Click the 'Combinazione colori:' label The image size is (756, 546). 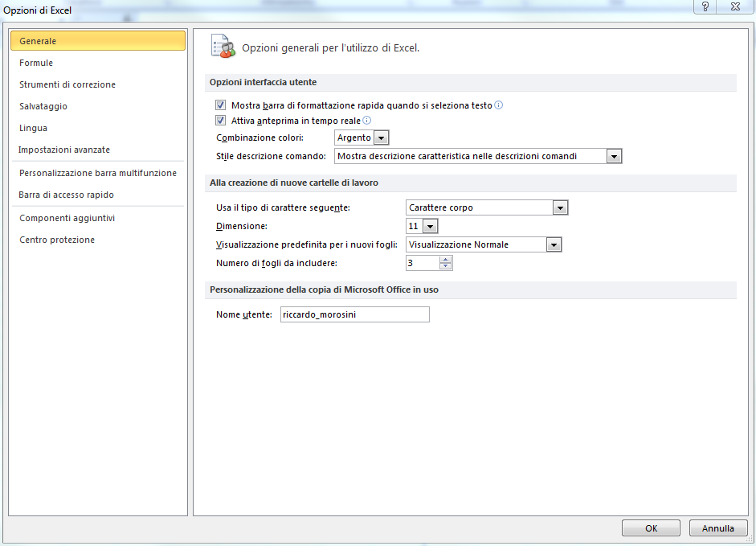259,138
